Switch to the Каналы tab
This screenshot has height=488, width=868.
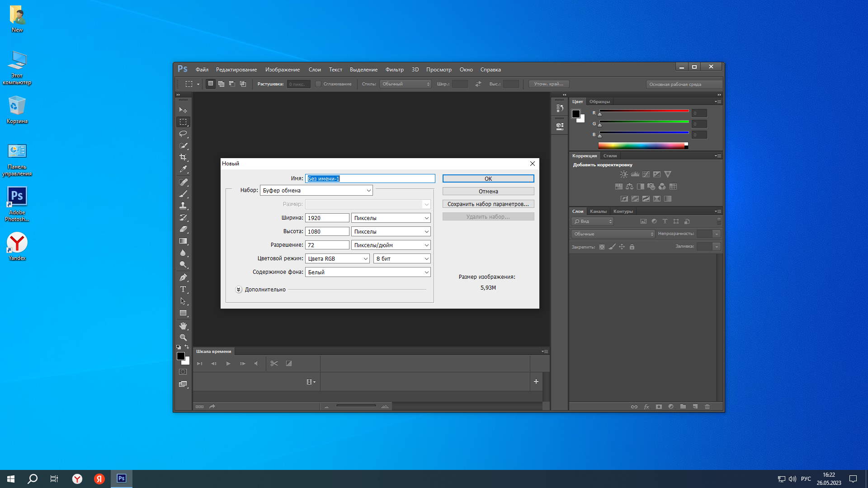click(x=598, y=211)
